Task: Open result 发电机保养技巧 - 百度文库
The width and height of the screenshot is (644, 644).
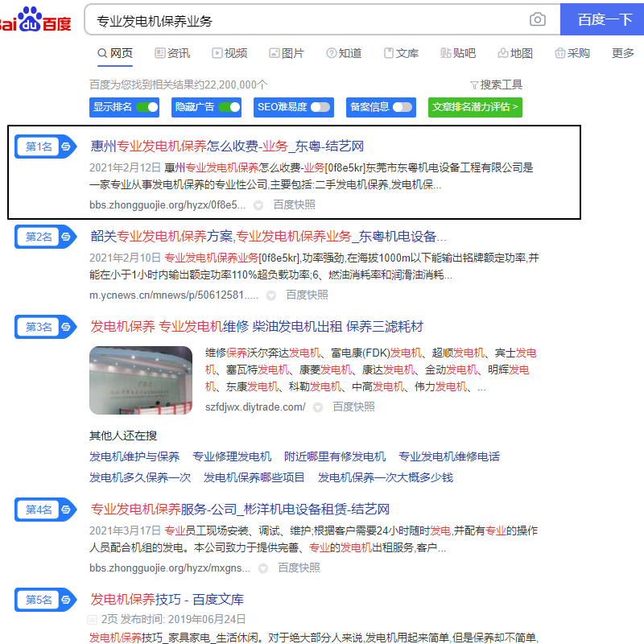Action: (167, 600)
